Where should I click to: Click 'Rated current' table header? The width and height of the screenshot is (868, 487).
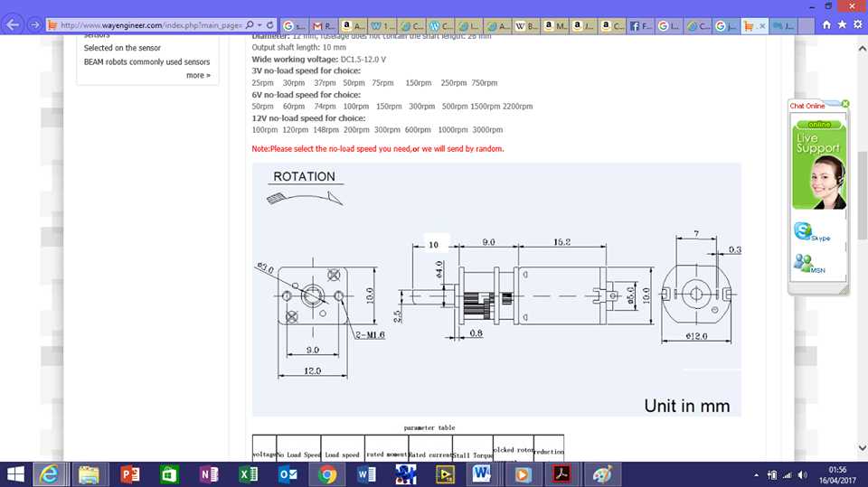pyautogui.click(x=430, y=454)
